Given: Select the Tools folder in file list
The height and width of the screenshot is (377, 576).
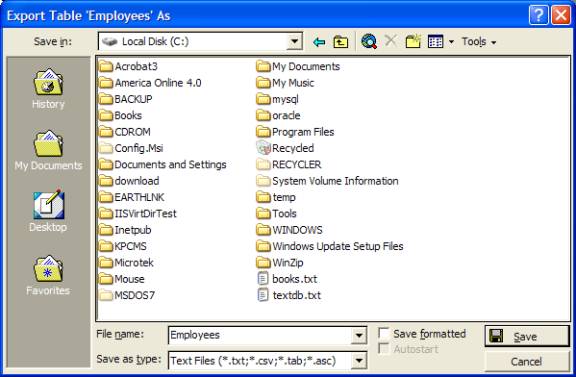Looking at the screenshot, I should point(277,214).
